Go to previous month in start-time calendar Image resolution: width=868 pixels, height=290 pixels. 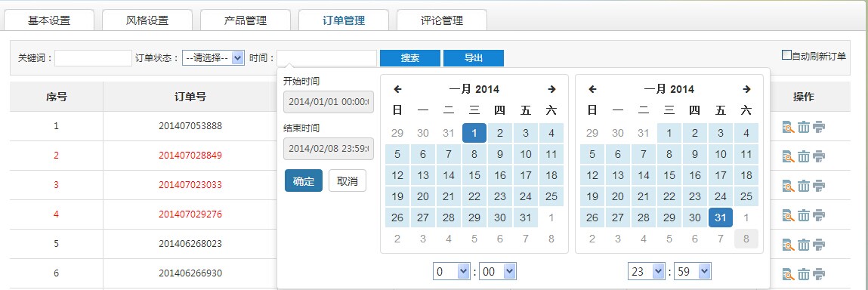(x=397, y=89)
